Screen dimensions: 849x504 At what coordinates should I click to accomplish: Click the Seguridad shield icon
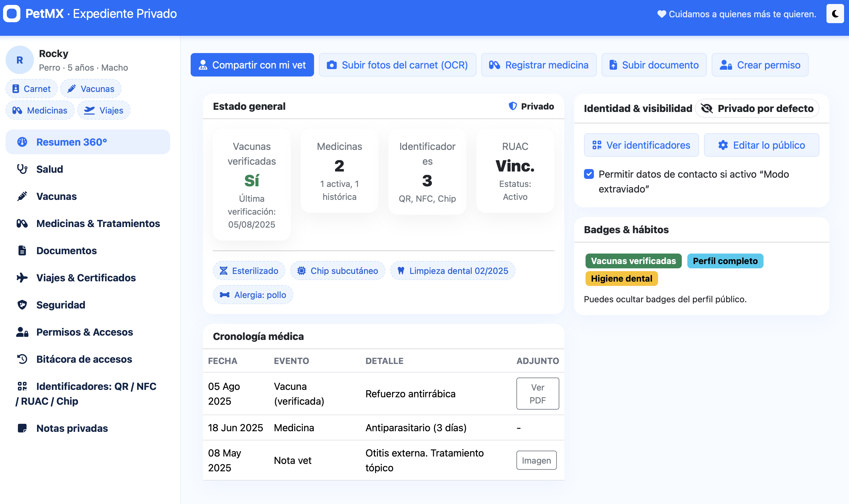click(x=23, y=305)
